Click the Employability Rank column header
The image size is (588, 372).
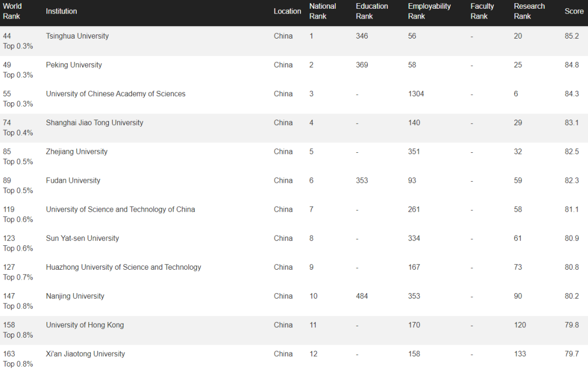point(430,11)
